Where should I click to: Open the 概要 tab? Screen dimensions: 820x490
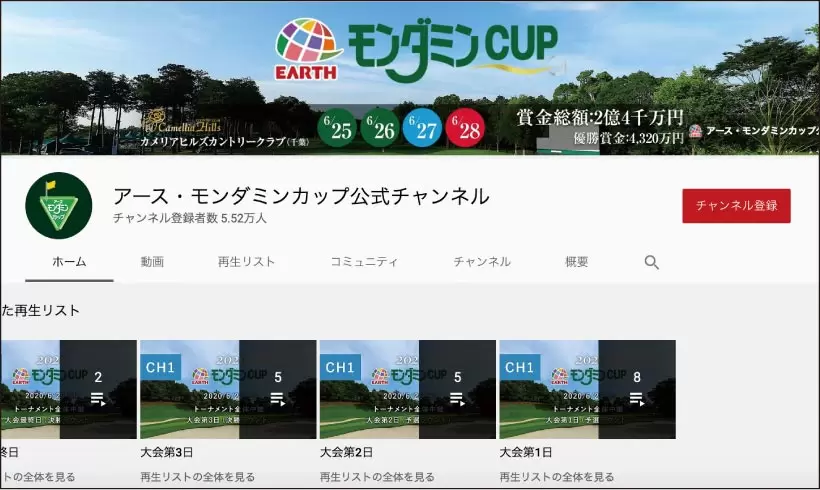click(x=577, y=262)
